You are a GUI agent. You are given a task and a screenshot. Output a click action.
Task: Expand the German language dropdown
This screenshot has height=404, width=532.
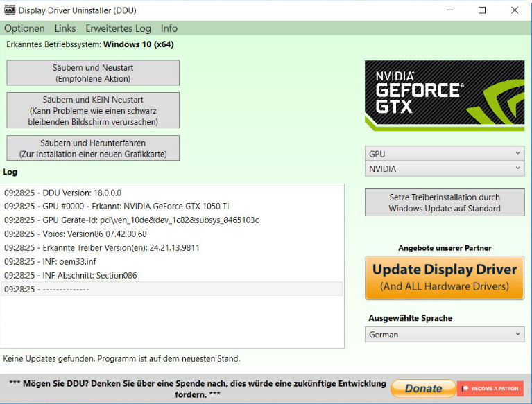pos(445,335)
